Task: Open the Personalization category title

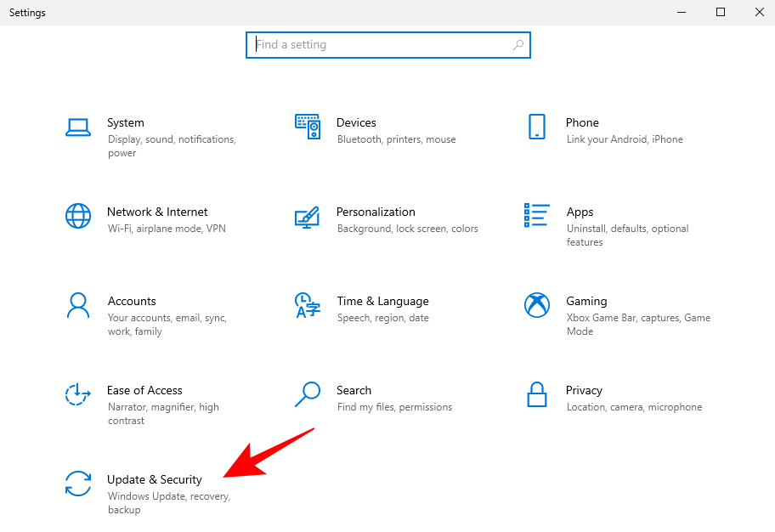Action: [x=376, y=212]
